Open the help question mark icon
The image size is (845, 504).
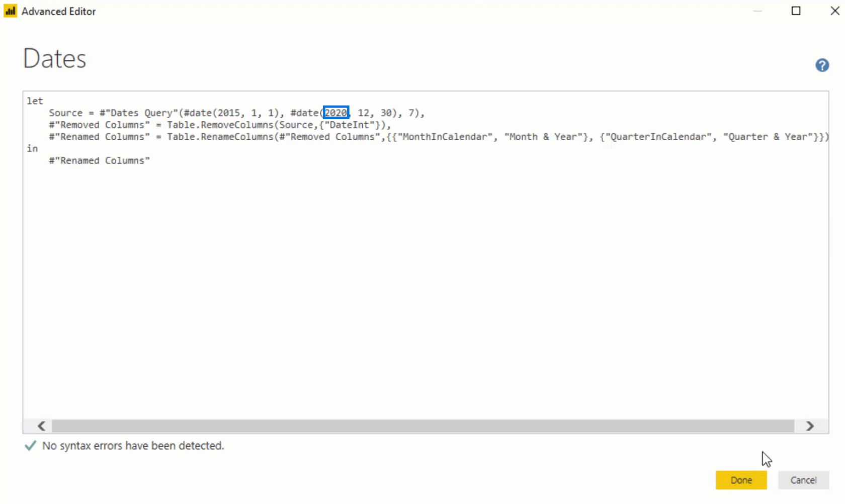[x=822, y=65]
